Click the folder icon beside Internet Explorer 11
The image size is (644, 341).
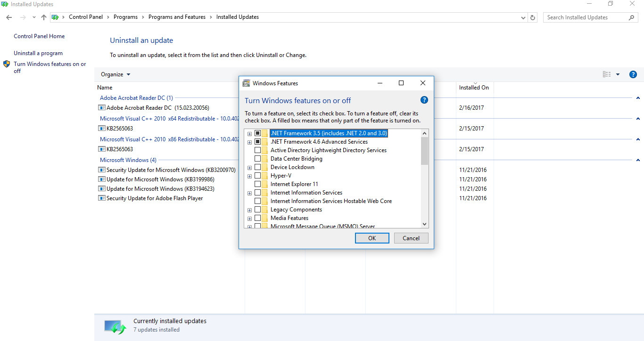(x=264, y=184)
